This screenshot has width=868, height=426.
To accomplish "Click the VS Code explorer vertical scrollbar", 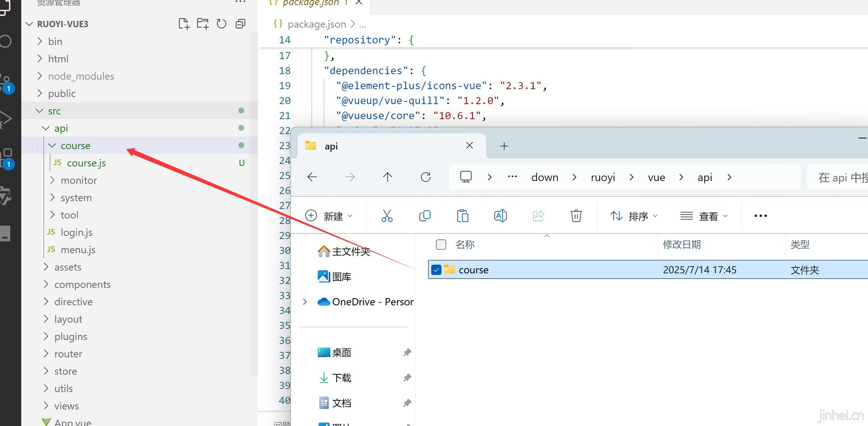I will (x=253, y=205).
